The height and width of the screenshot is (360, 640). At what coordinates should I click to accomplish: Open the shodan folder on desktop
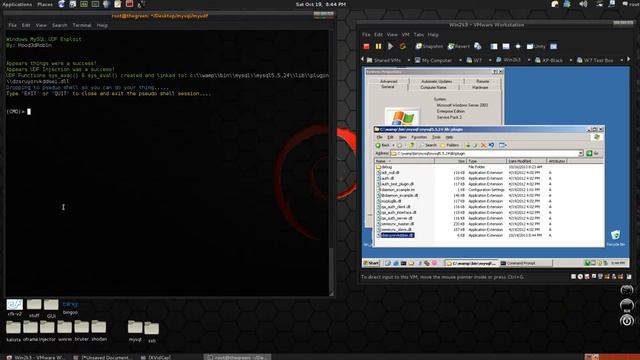coord(99,330)
